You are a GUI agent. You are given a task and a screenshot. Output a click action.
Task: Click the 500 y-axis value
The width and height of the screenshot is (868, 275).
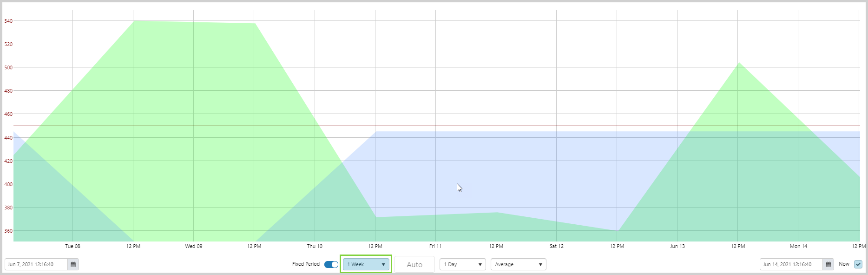8,67
